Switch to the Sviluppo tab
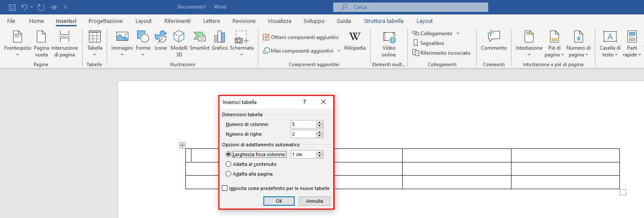Screen dimensions: 644x218 (x=314, y=21)
